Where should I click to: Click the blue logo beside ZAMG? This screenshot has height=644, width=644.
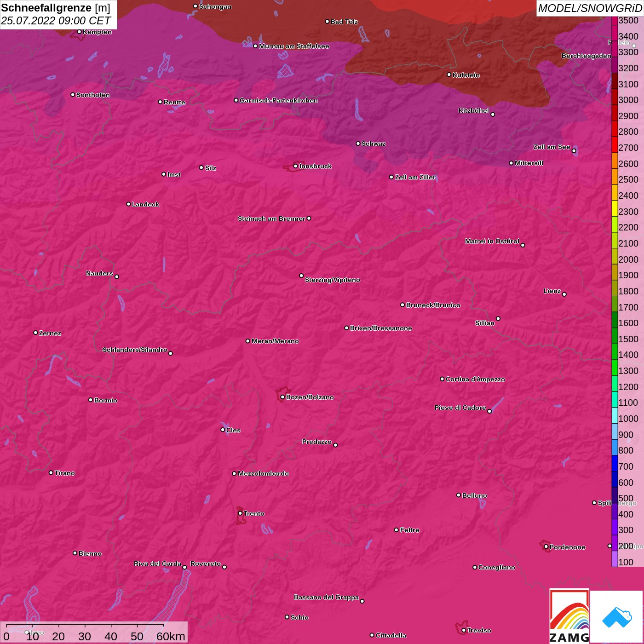[616, 617]
